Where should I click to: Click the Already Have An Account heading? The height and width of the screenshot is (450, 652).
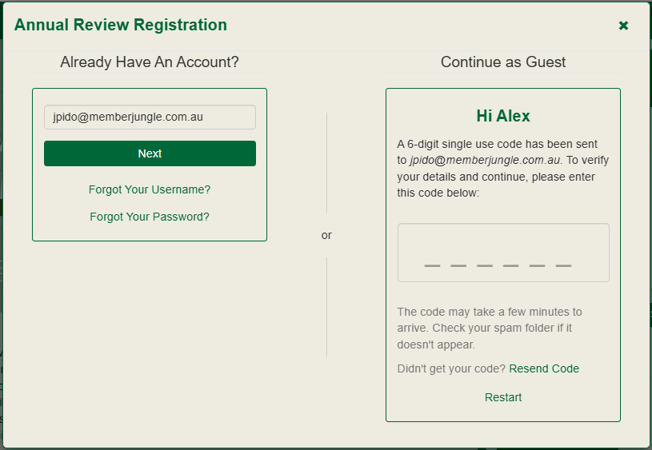(x=150, y=62)
